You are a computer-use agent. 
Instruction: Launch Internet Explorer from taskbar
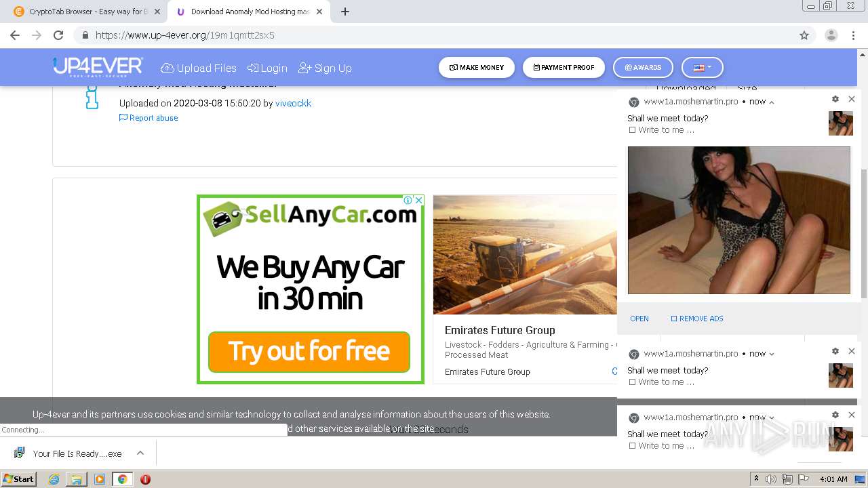click(54, 479)
